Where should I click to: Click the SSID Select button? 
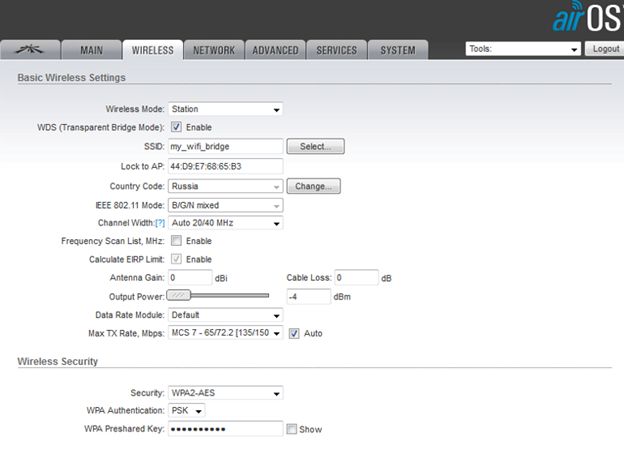click(316, 146)
